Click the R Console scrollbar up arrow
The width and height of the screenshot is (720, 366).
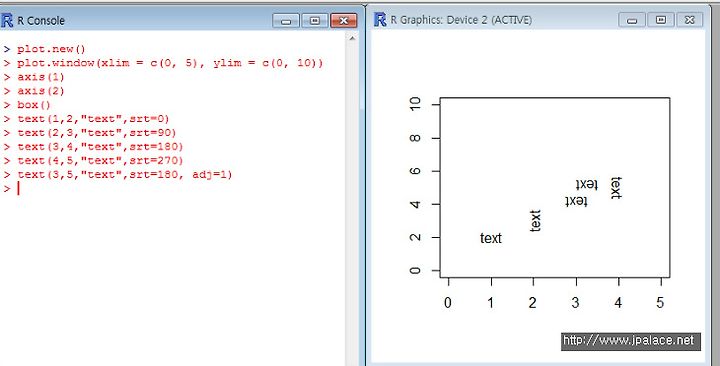click(x=352, y=39)
